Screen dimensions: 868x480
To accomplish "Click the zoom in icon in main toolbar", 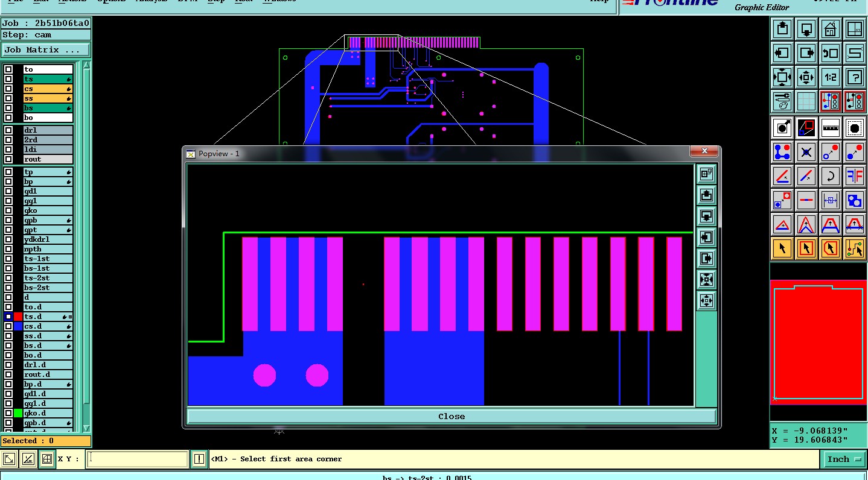I will point(782,77).
